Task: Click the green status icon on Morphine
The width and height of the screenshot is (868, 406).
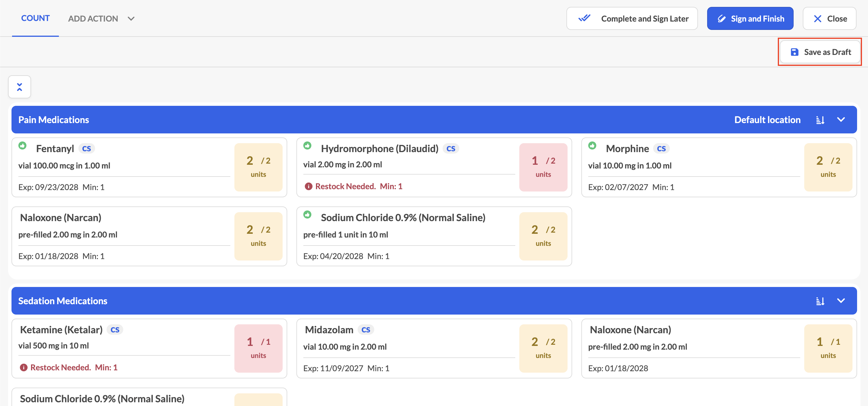Action: click(592, 145)
